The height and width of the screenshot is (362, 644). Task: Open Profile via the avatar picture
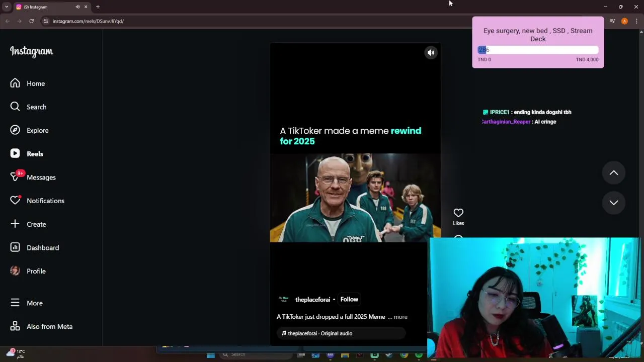(x=15, y=271)
